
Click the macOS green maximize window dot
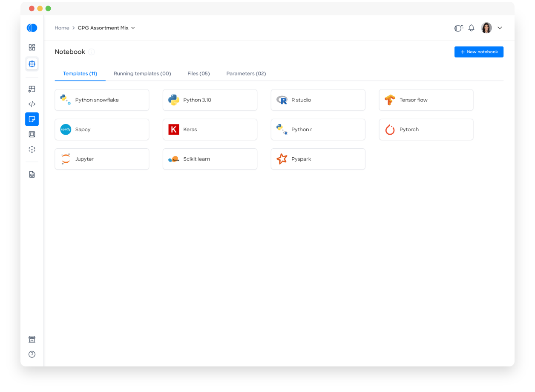click(x=48, y=9)
